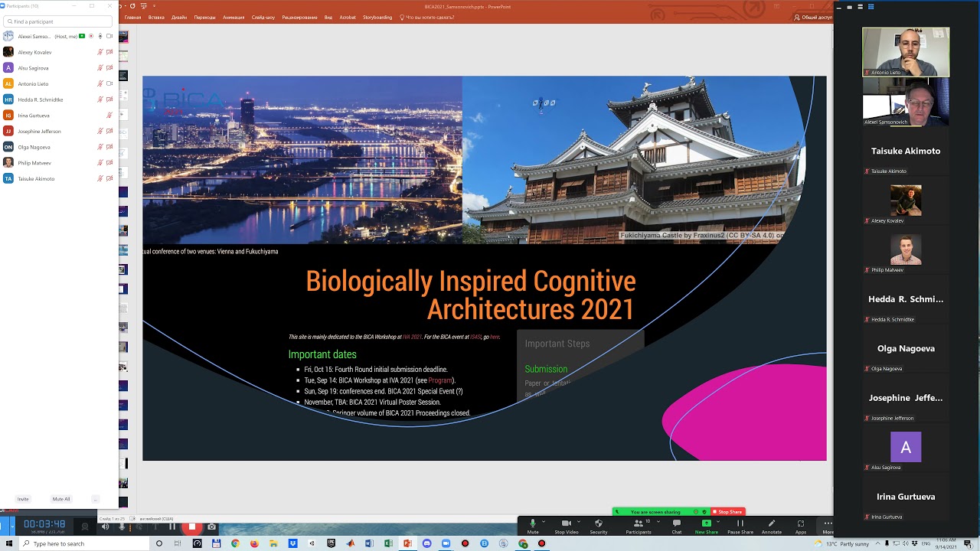
Task: Click Mute All in Participants panel
Action: (x=61, y=499)
